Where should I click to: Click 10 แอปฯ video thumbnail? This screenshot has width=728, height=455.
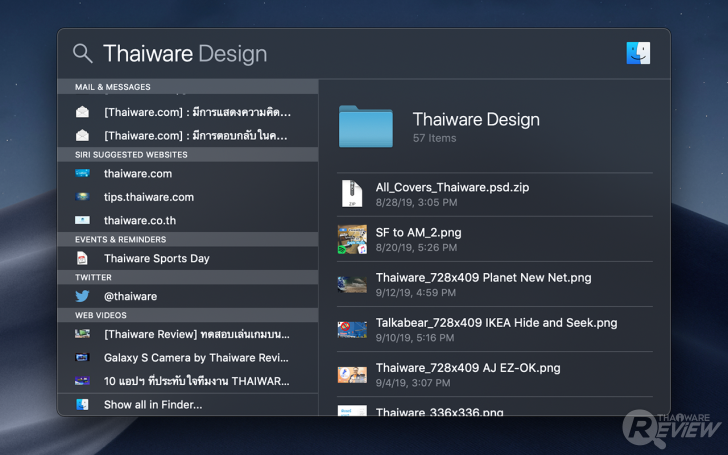tap(82, 381)
